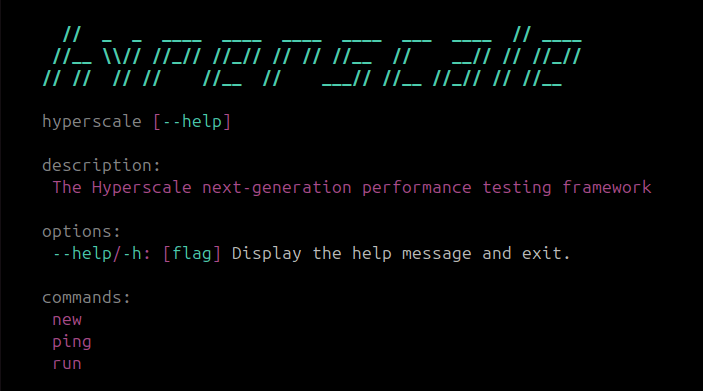Click the 'commands:' heading
Viewport: 703px width, 391px height.
point(86,297)
